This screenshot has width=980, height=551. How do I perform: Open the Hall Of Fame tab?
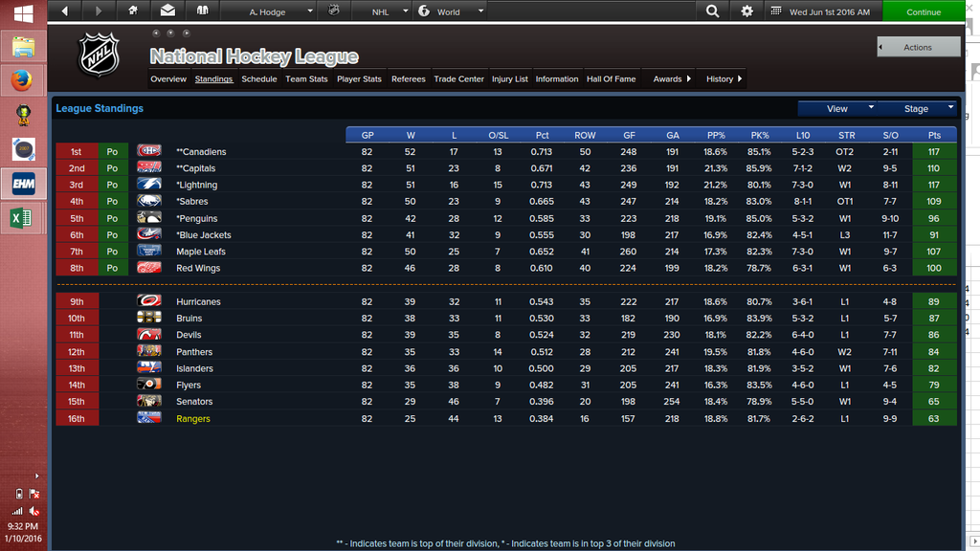[x=611, y=78]
